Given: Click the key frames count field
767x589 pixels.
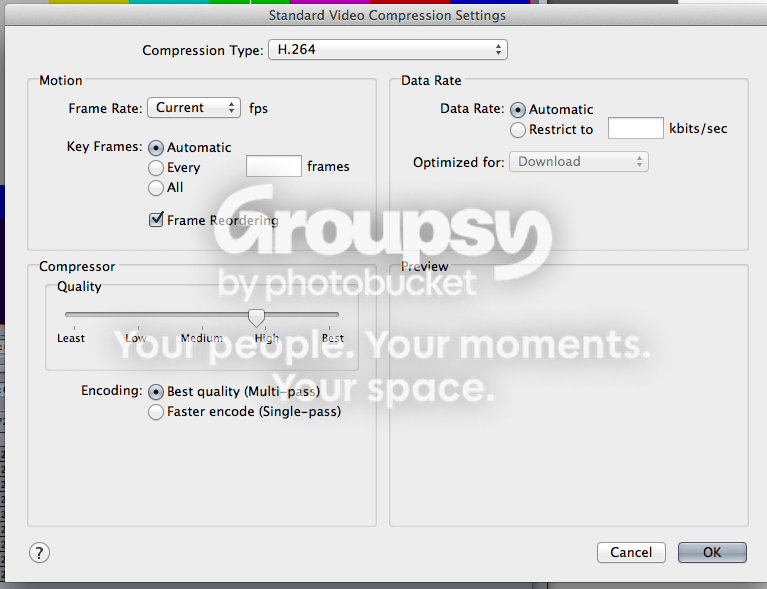Looking at the screenshot, I should click(x=273, y=166).
